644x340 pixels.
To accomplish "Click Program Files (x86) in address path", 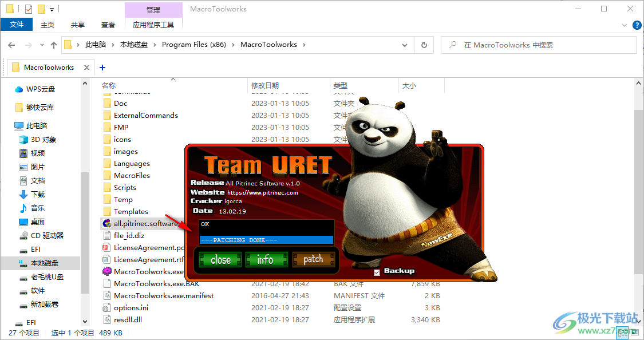I will (194, 44).
